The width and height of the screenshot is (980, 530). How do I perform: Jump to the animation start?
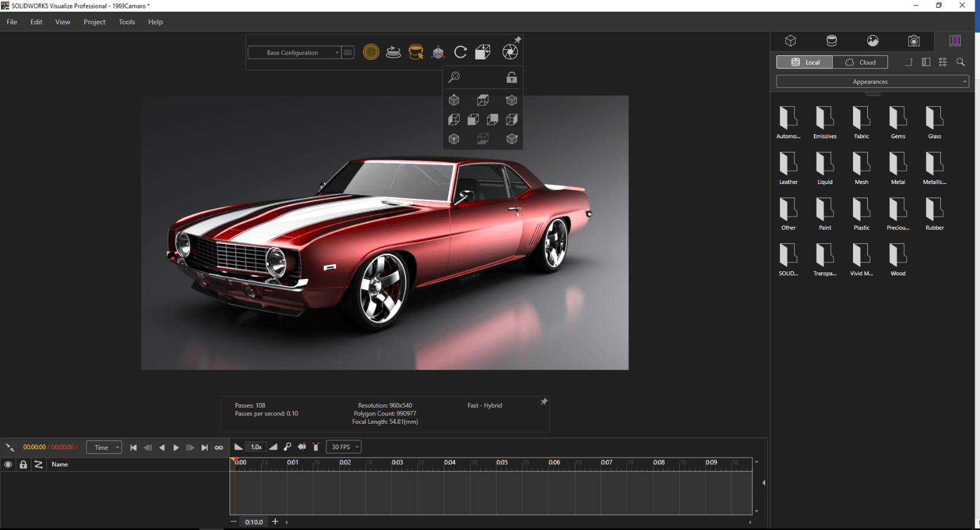[x=133, y=448]
